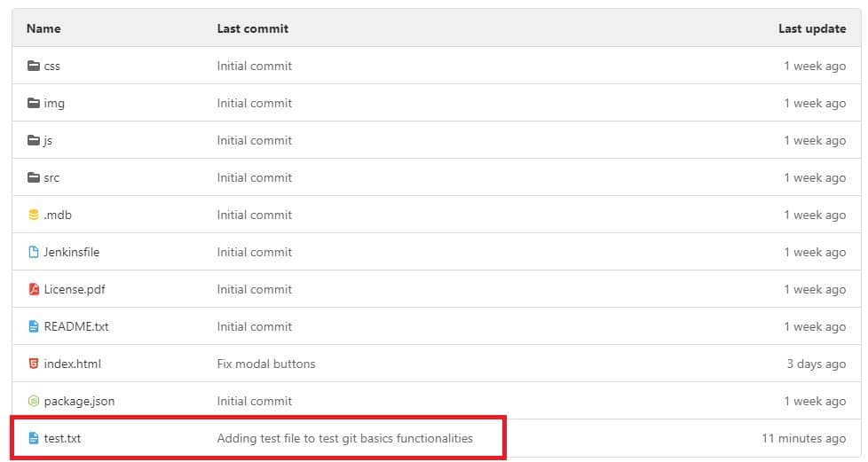
Task: Click the yellow .mdb database icon
Action: [34, 215]
